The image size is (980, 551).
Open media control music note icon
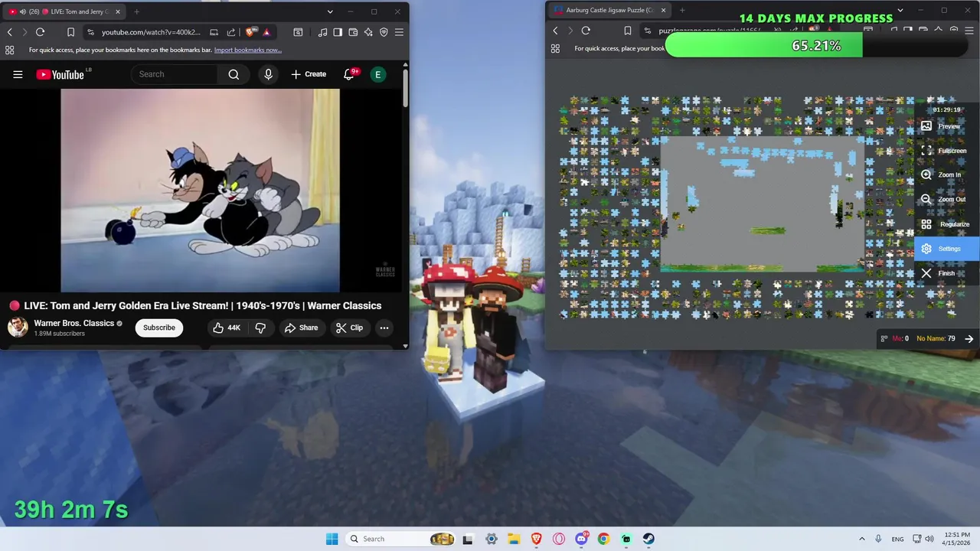click(x=322, y=32)
